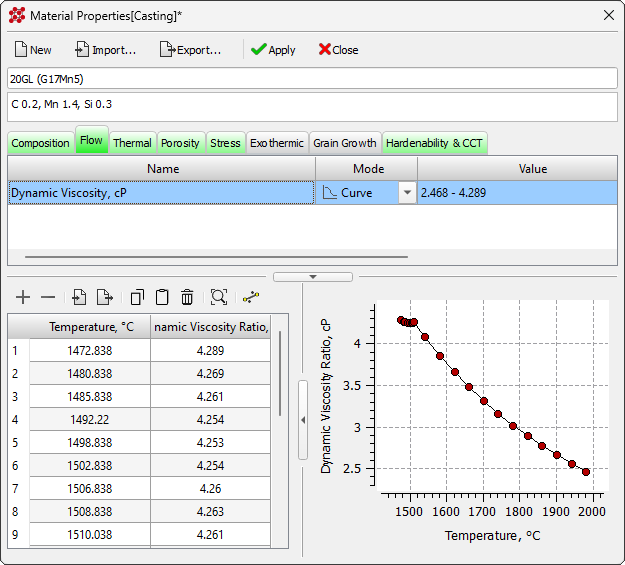The width and height of the screenshot is (625, 565).
Task: Click the export table data icon
Action: [104, 297]
